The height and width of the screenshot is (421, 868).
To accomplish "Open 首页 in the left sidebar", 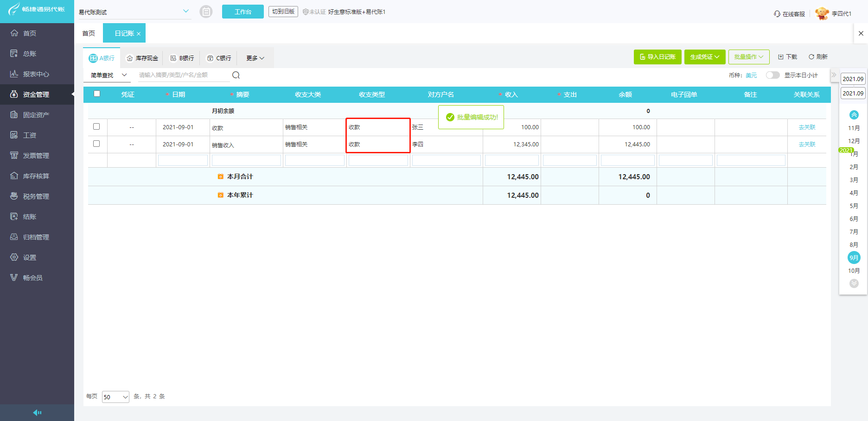I will pyautogui.click(x=37, y=33).
